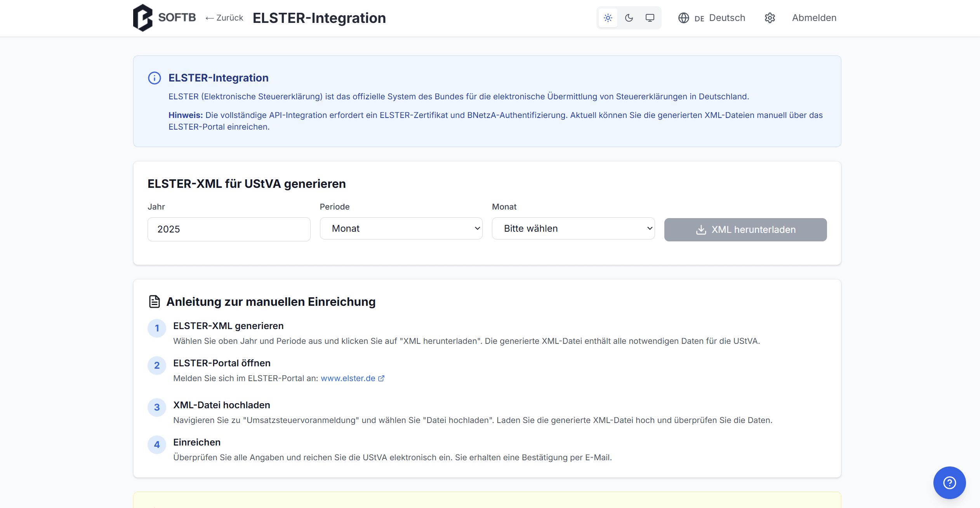The image size is (980, 508).
Task: Click the SOFTB logo icon
Action: (x=143, y=18)
